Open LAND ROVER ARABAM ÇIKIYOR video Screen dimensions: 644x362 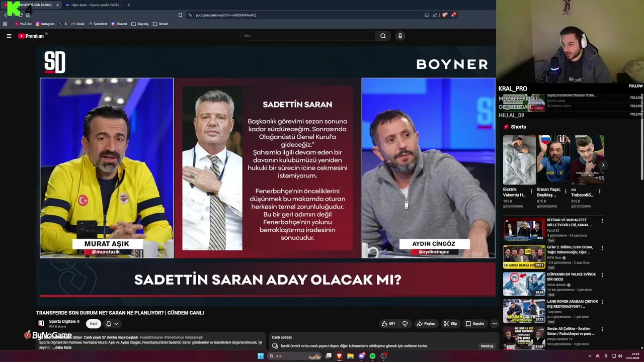[524, 311]
